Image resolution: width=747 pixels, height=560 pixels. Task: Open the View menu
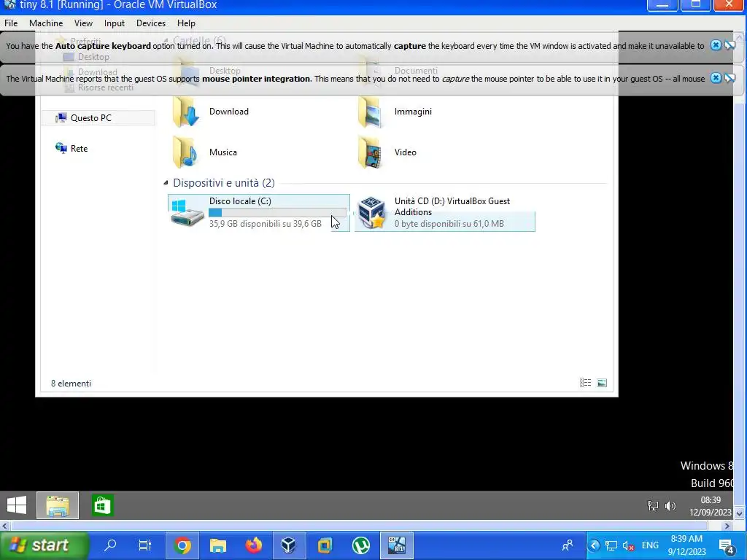[83, 23]
